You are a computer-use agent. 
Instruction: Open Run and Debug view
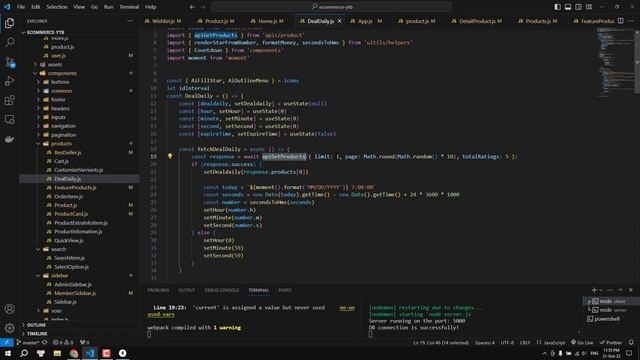pyautogui.click(x=9, y=81)
